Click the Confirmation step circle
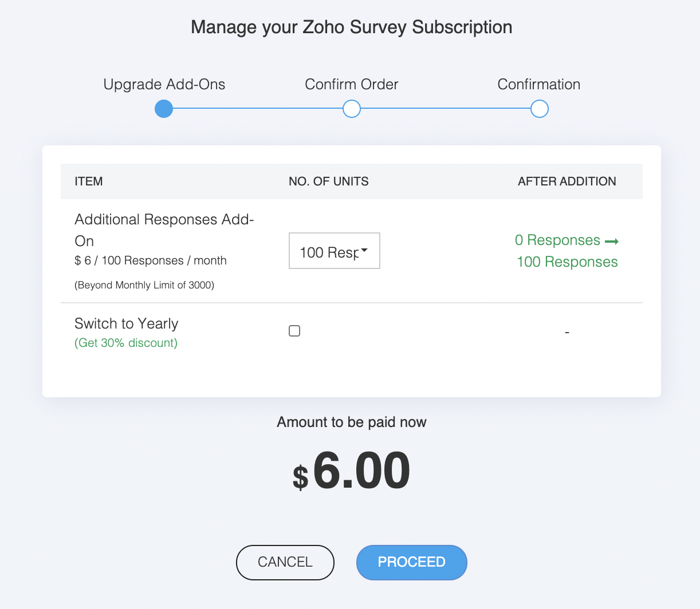 (539, 109)
